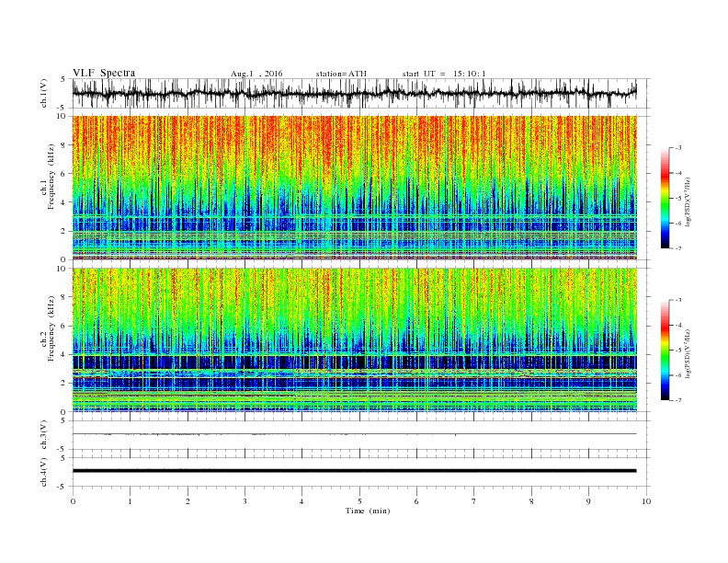Click the 'start UT = 15:10:1' text

[444, 74]
